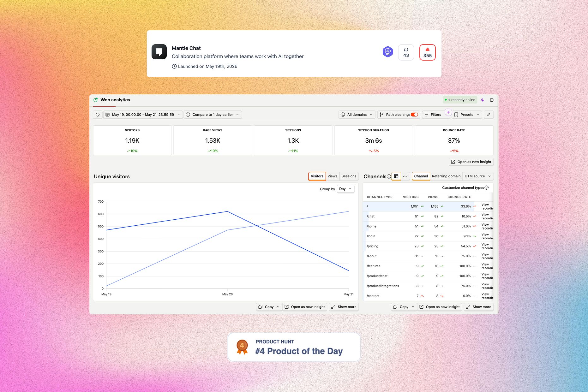Click the Channels info icon
The width and height of the screenshot is (588, 392).
(389, 176)
